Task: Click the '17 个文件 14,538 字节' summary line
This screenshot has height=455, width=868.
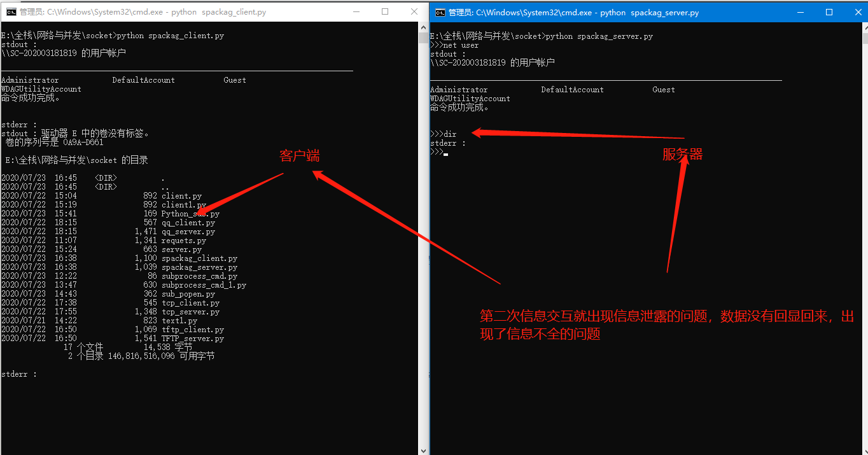Action: tap(128, 347)
